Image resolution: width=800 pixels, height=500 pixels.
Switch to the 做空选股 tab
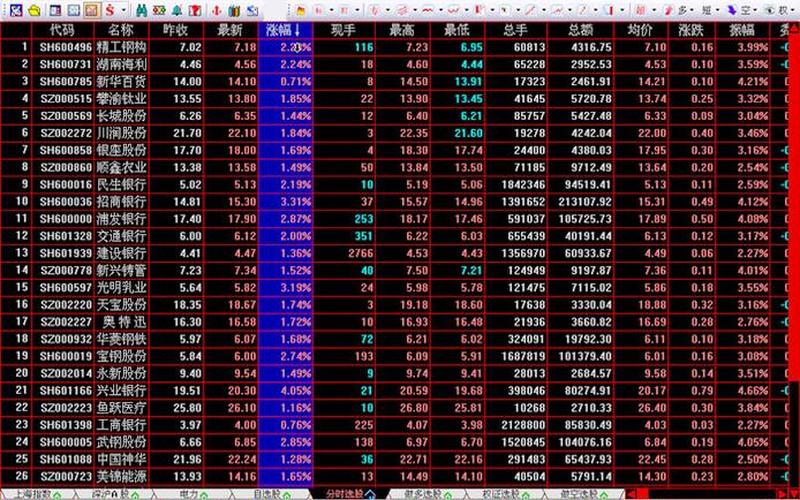coord(586,494)
